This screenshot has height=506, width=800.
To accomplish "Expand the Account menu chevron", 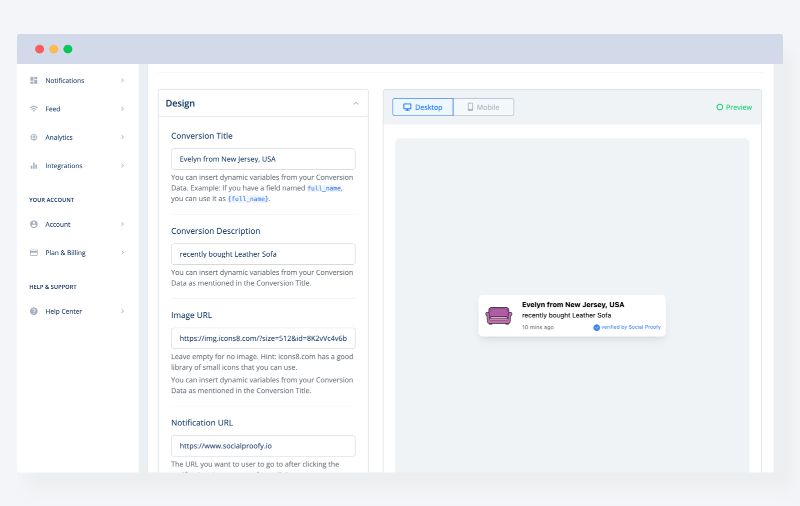I will click(x=122, y=224).
